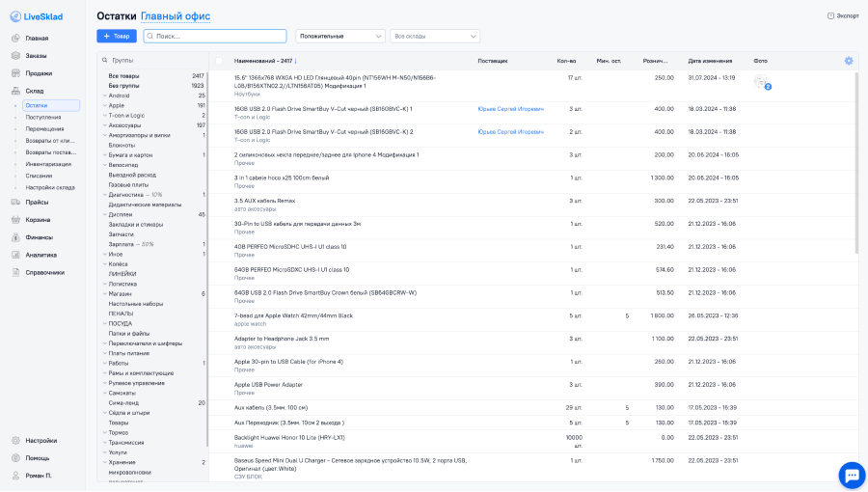Open the Заказы orders icon
868x492 pixels.
(15, 56)
